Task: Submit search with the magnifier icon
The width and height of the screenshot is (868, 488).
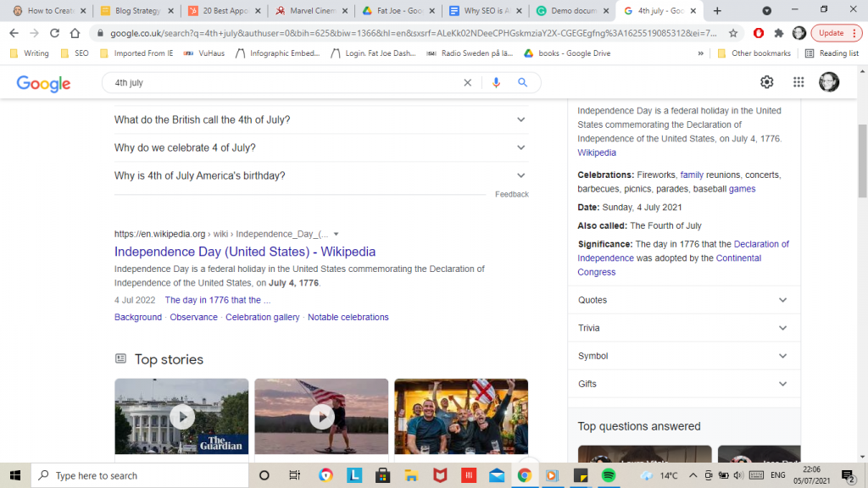Action: (x=522, y=82)
